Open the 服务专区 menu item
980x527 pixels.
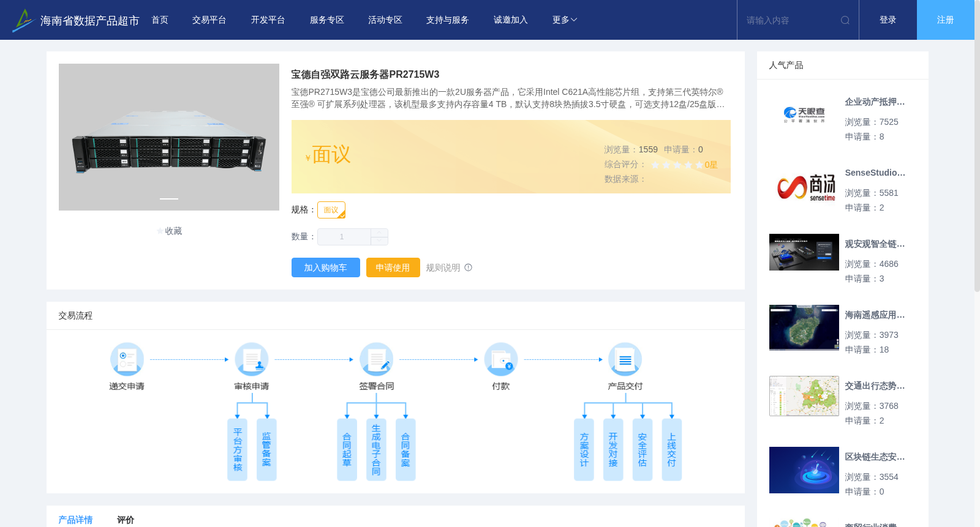(327, 20)
